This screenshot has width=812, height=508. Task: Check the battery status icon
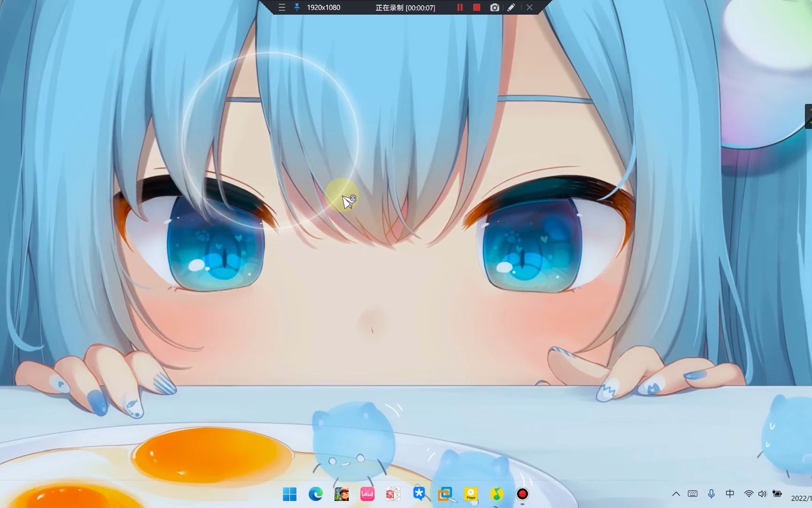point(777,494)
